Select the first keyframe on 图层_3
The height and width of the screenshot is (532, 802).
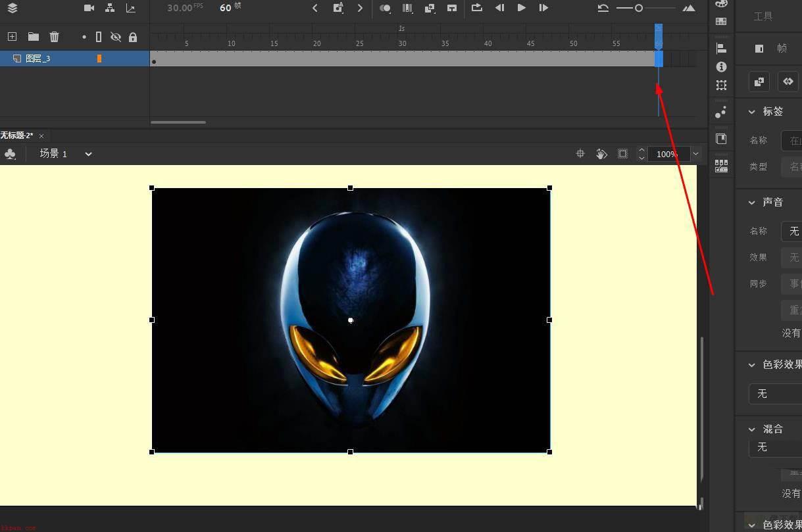pos(154,60)
